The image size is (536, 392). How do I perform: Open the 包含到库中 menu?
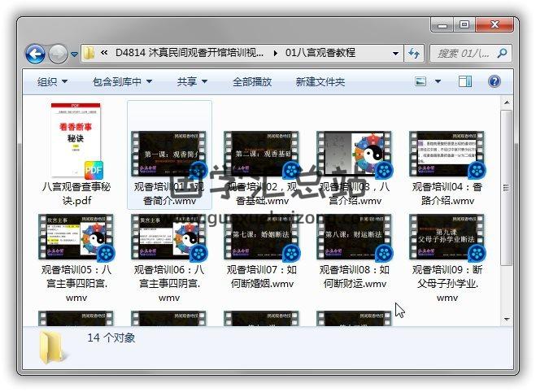122,81
